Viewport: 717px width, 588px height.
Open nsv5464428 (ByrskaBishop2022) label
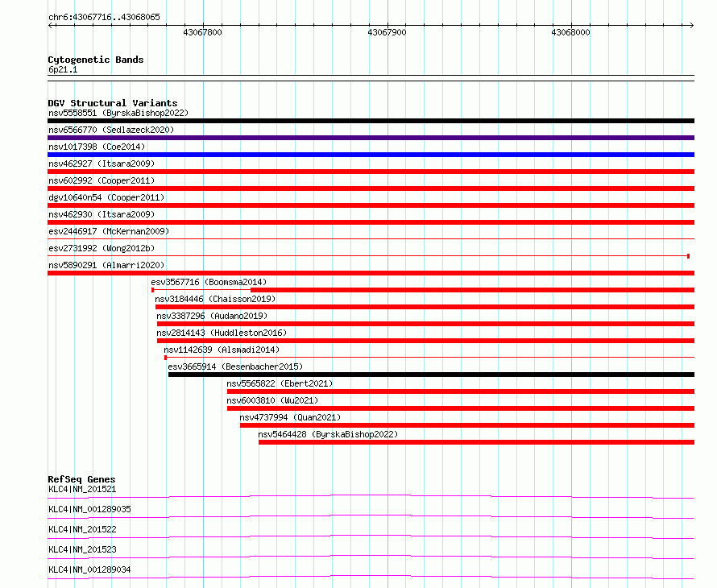pos(328,434)
